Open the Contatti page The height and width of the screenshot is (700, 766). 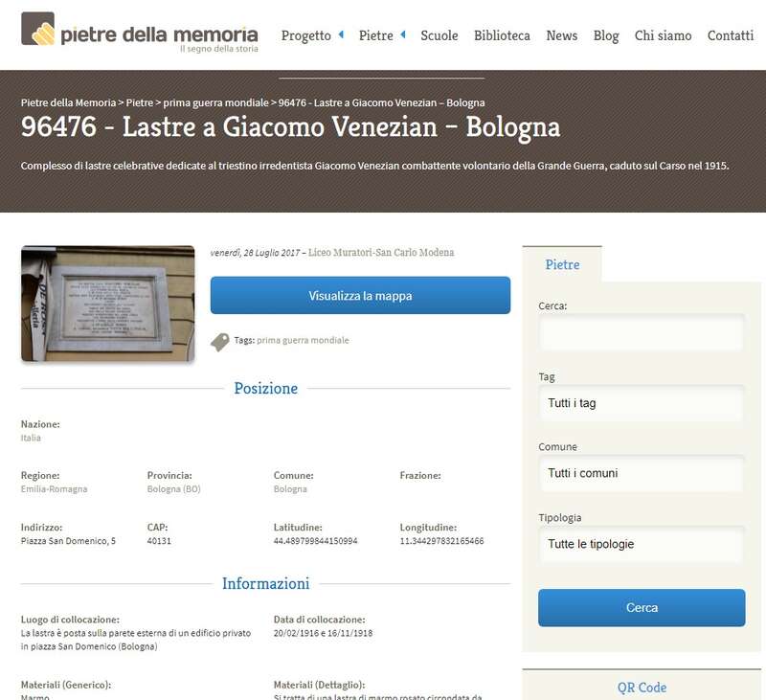pyautogui.click(x=730, y=35)
